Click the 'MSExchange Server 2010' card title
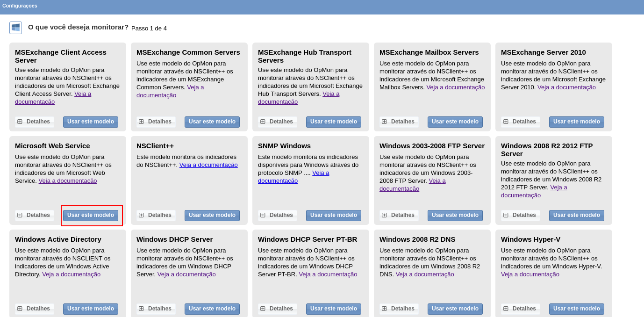Screen dimensions: 644x317 tap(544, 52)
